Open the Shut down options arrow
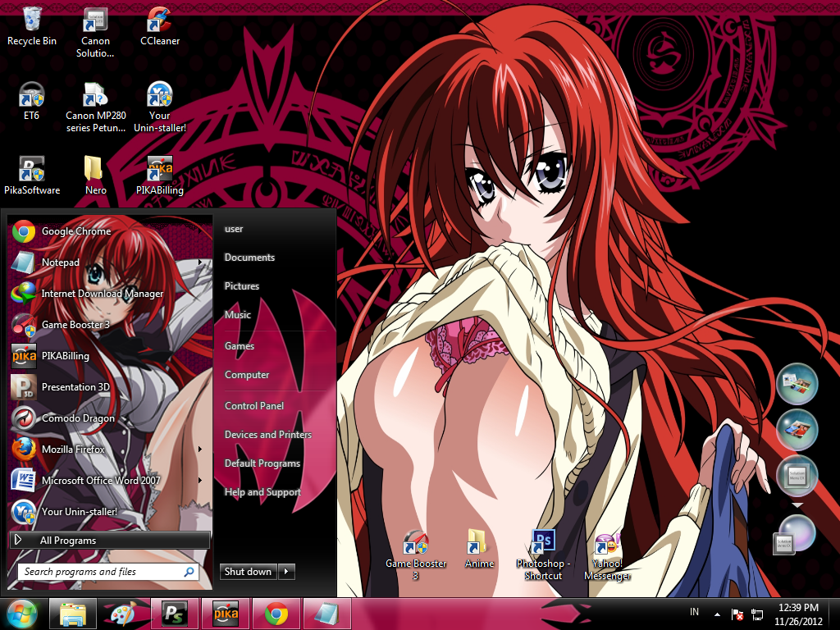This screenshot has height=630, width=840. pyautogui.click(x=285, y=572)
